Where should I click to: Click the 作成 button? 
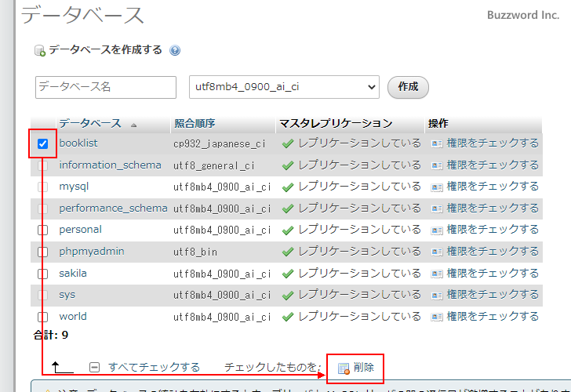[x=408, y=87]
